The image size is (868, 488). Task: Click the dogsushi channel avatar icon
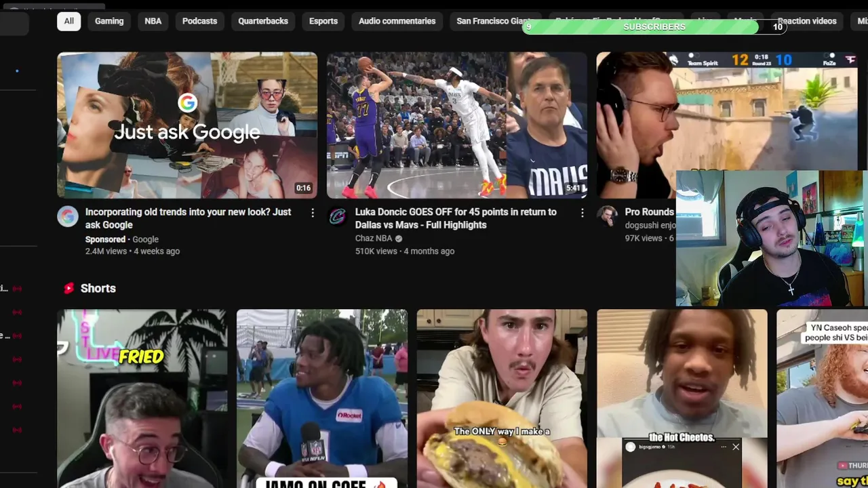point(607,217)
